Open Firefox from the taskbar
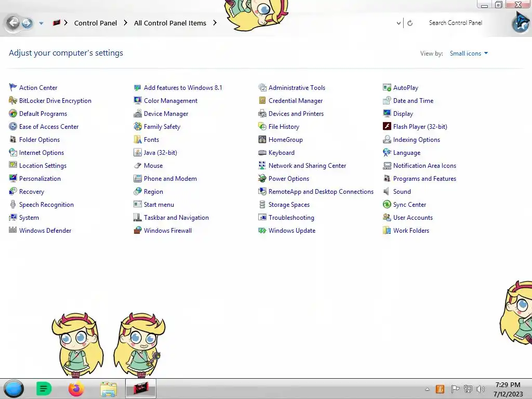The image size is (532, 399). point(76,389)
